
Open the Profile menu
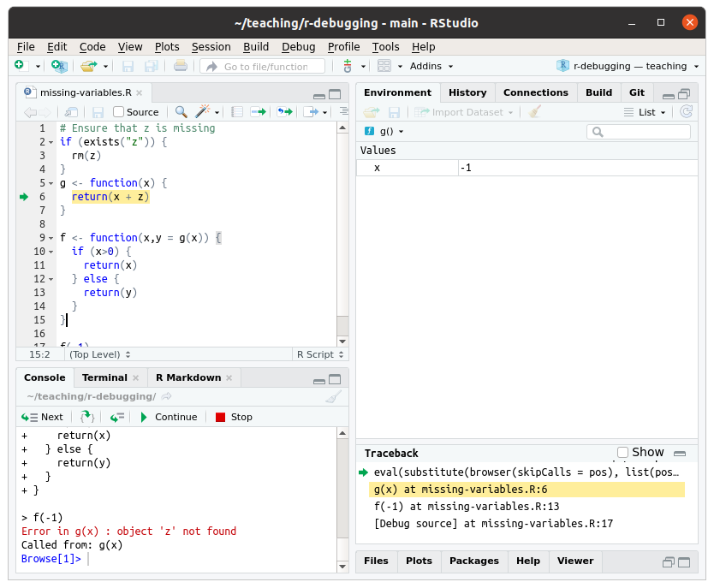(x=344, y=47)
